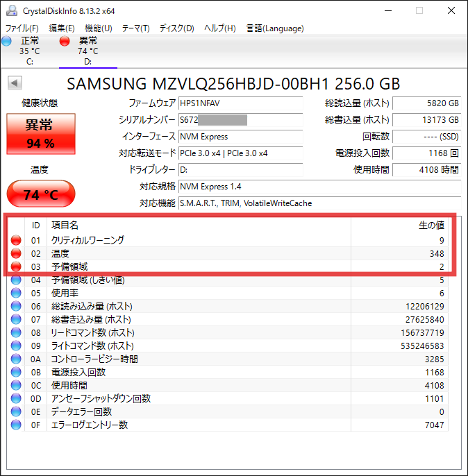Click red status icon for row 03 予備領域
The height and width of the screenshot is (476, 468).
coord(16,266)
